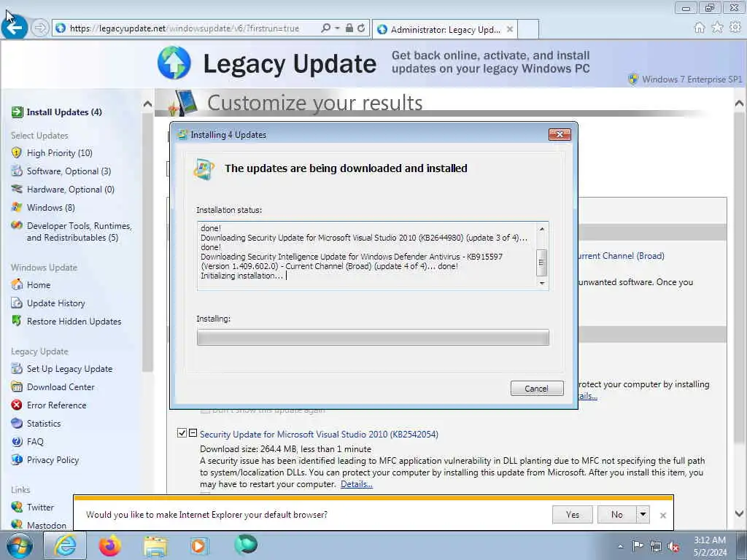Open the address bar search dropdown arrow
747x560 pixels.
[337, 28]
